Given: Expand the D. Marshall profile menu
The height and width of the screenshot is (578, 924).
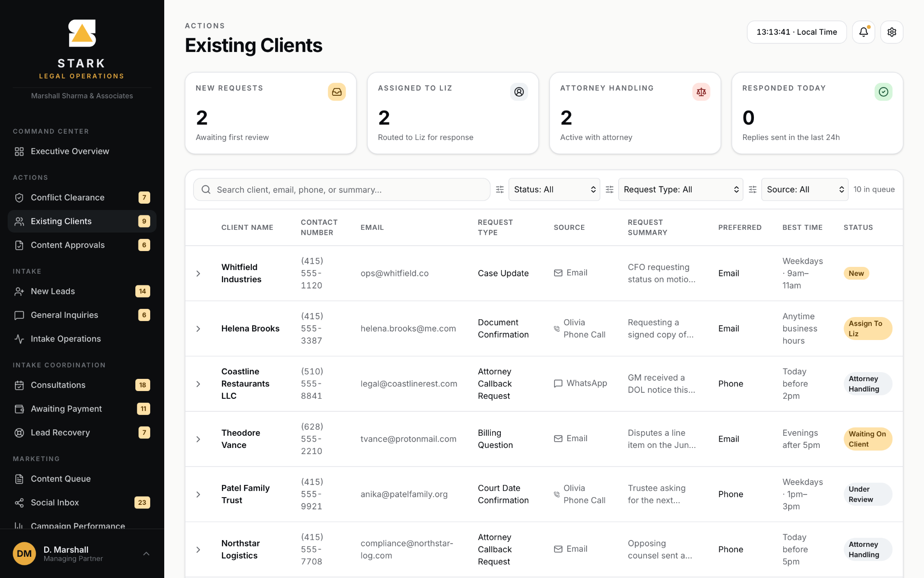Looking at the screenshot, I should (146, 554).
